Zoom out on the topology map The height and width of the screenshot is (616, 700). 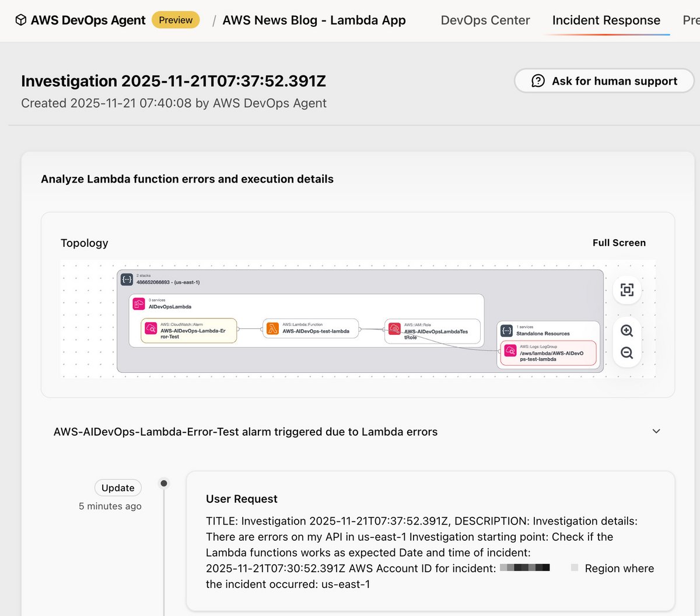[626, 352]
